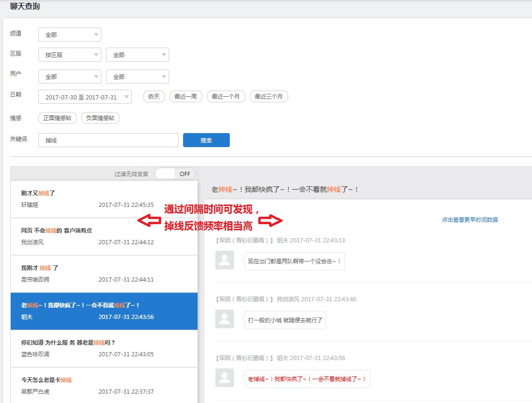Expand the 按区服 dropdown
532x403 pixels.
(70, 55)
